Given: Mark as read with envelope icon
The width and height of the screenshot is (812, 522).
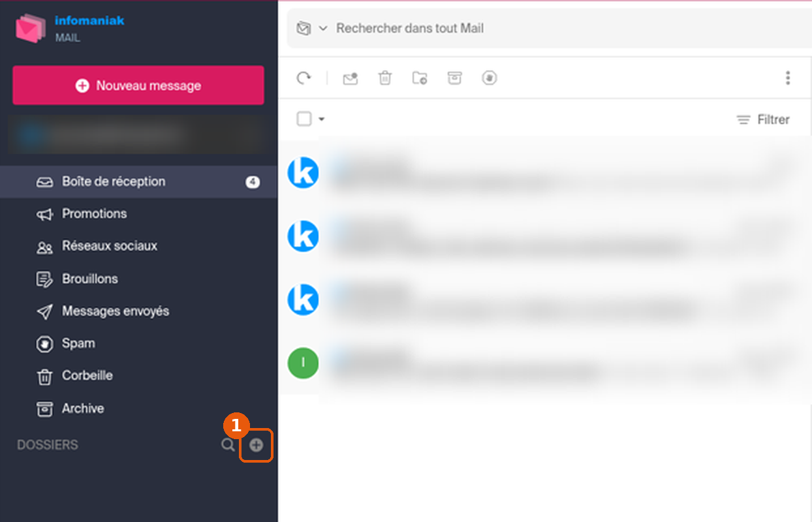Looking at the screenshot, I should point(351,78).
